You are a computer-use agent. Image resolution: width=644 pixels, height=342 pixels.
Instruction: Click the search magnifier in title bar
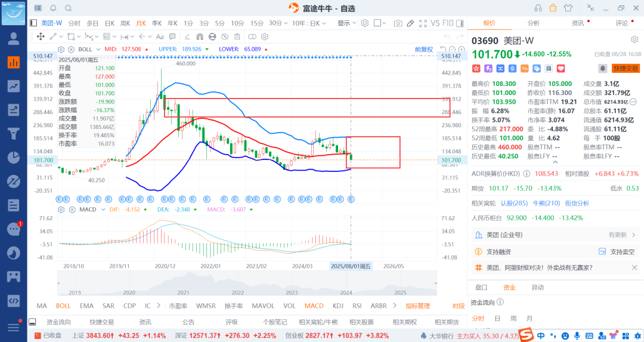pyautogui.click(x=68, y=8)
